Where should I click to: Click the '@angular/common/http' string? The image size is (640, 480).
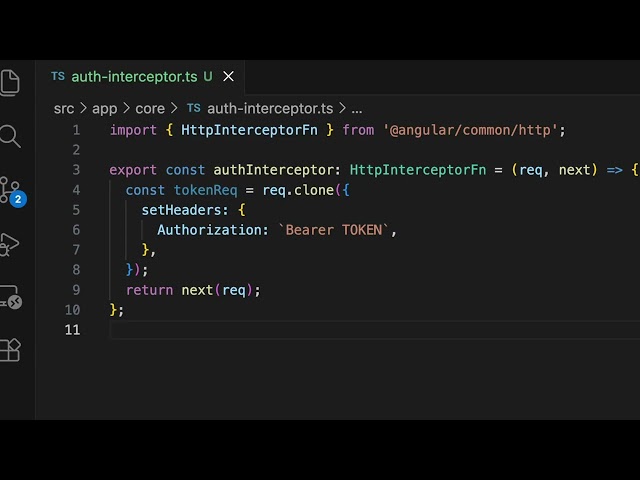[470, 130]
